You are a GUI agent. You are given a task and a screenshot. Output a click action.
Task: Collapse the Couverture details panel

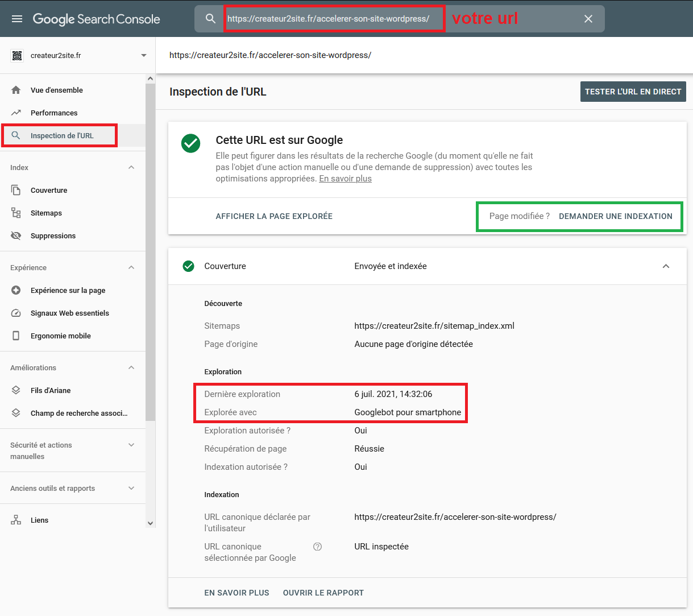[666, 266]
